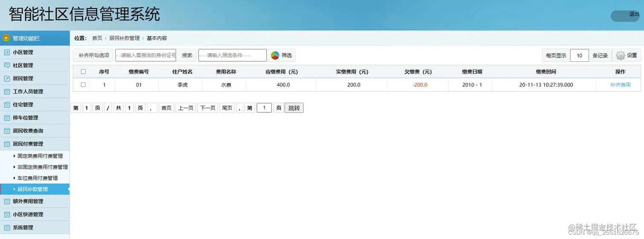The image size is (644, 239).
Task: Click 上一页 pagination button
Action: [186, 108]
